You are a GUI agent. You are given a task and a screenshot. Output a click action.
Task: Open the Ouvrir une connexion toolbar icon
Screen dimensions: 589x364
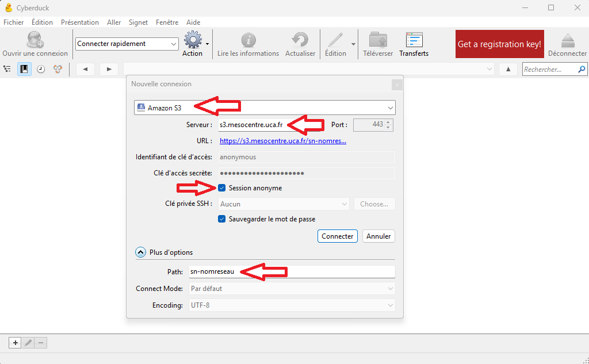[35, 40]
